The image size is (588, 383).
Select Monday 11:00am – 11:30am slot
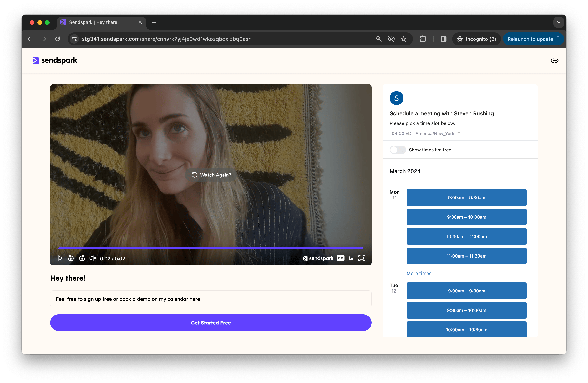[x=466, y=256]
